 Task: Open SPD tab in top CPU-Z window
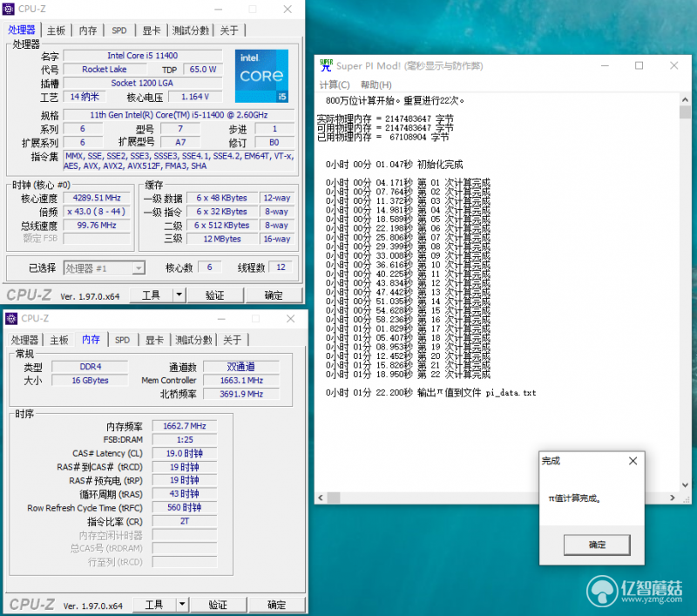click(119, 30)
